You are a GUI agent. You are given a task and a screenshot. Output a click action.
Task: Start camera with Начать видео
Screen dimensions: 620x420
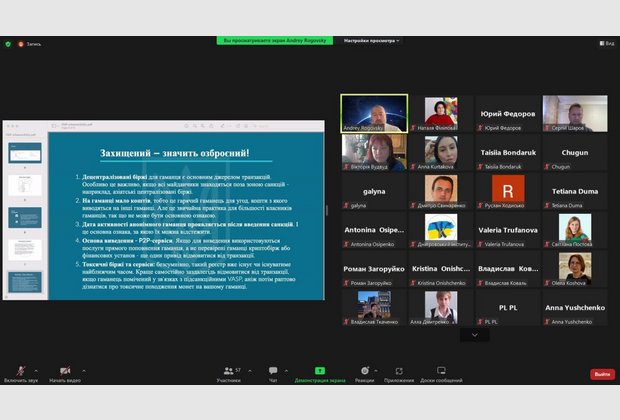(65, 371)
